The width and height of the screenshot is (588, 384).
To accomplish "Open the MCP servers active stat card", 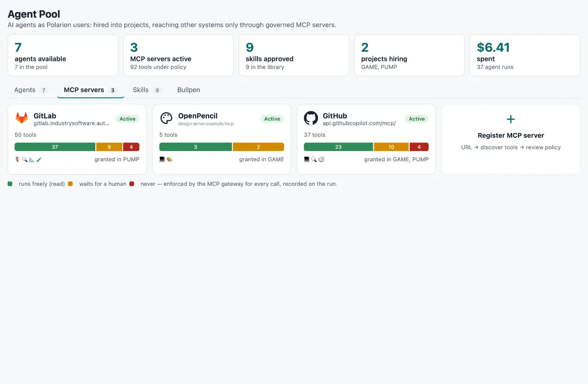I will click(x=178, y=55).
